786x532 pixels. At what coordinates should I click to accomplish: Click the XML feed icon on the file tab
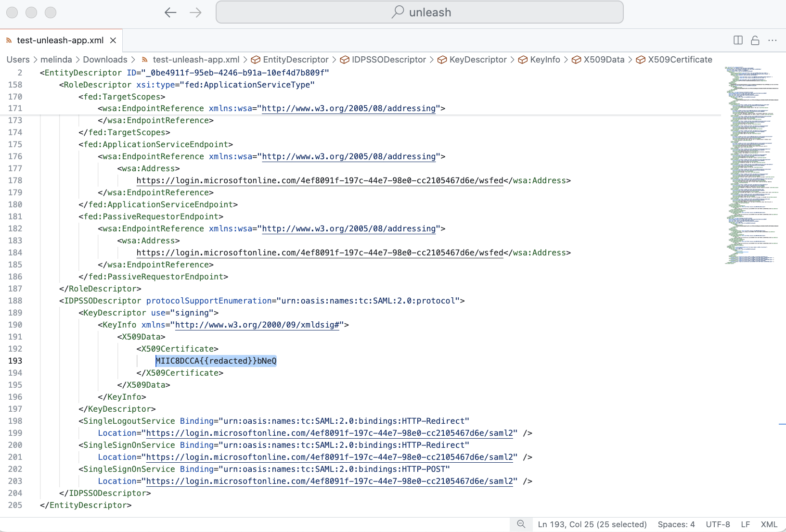(9, 40)
